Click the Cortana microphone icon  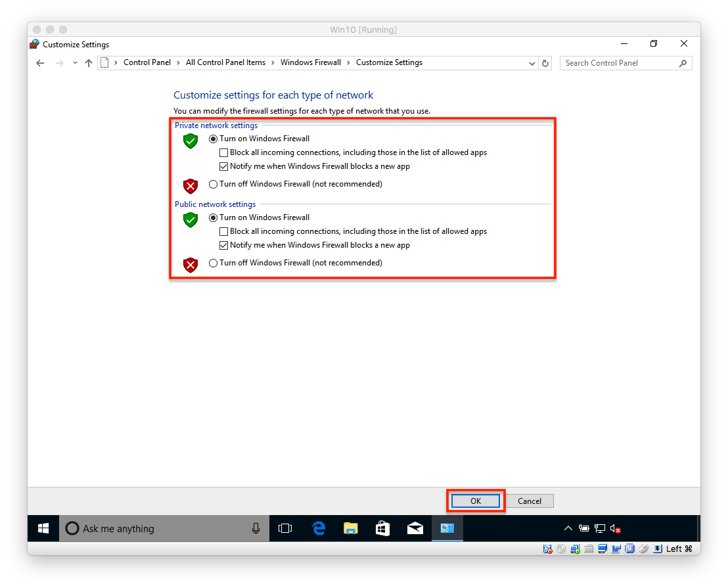click(x=256, y=528)
